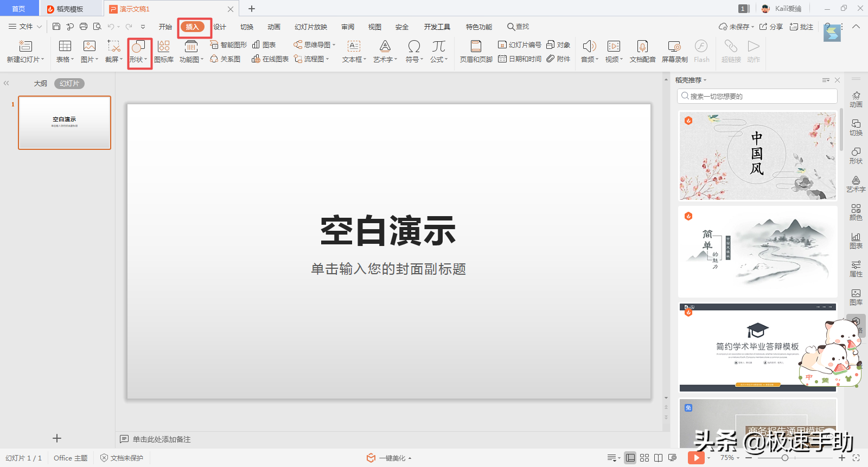Switch to 大纲 outline view
Viewport: 868px width, 467px height.
pos(41,84)
